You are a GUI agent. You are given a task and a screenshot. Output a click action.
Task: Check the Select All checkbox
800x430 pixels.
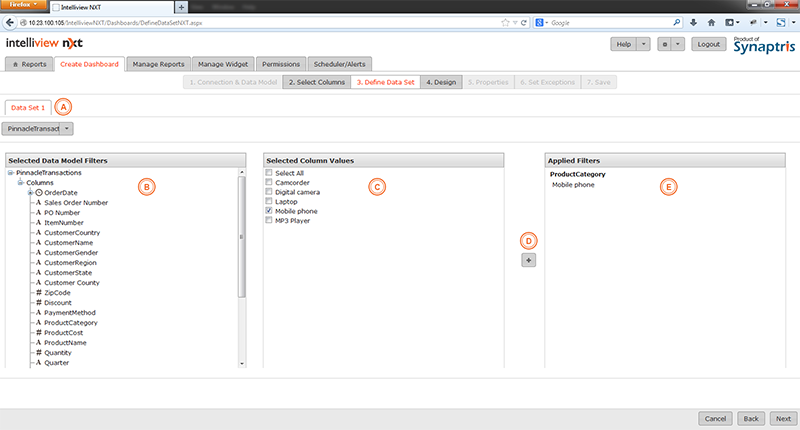click(269, 173)
